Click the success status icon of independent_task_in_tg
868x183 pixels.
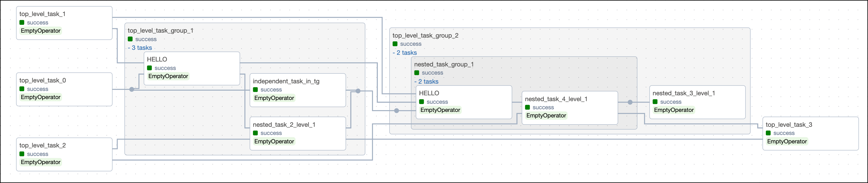click(x=255, y=90)
